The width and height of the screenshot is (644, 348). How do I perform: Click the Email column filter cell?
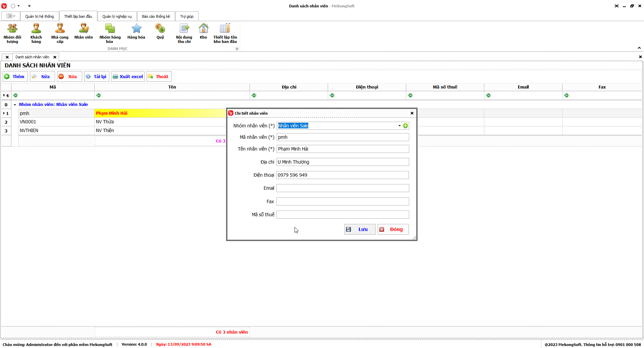coord(523,96)
